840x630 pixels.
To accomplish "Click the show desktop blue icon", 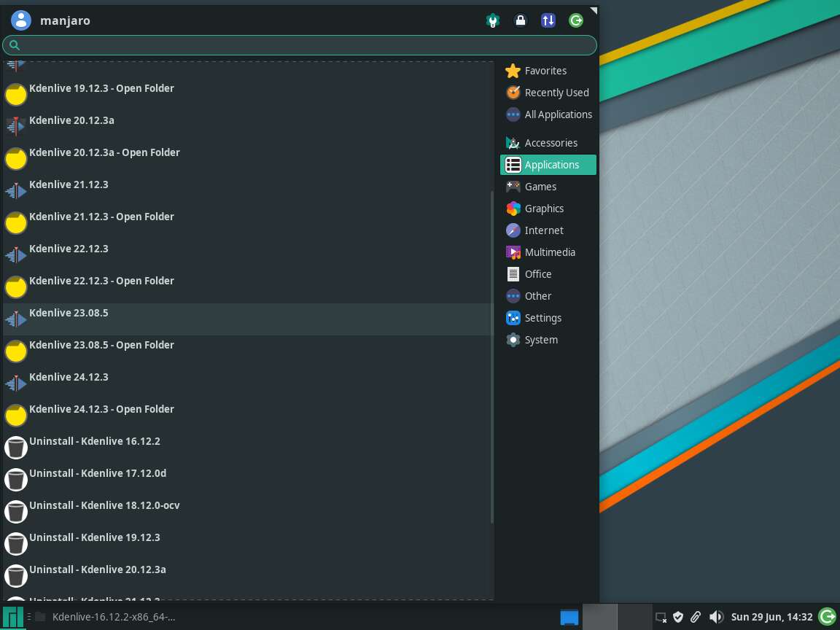I will coord(569,617).
